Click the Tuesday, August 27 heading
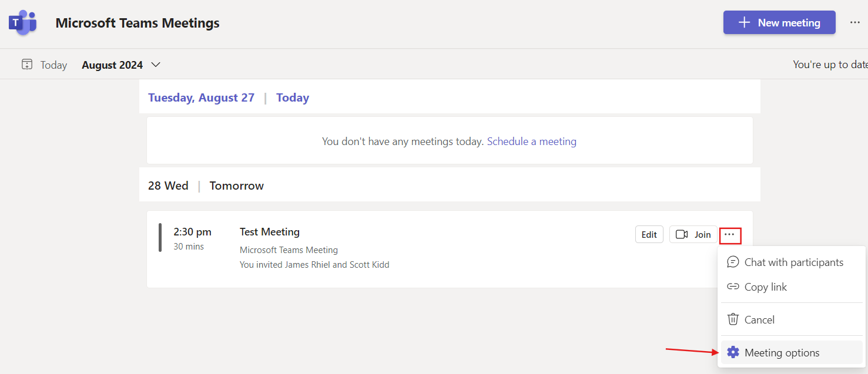The width and height of the screenshot is (868, 374). 201,97
